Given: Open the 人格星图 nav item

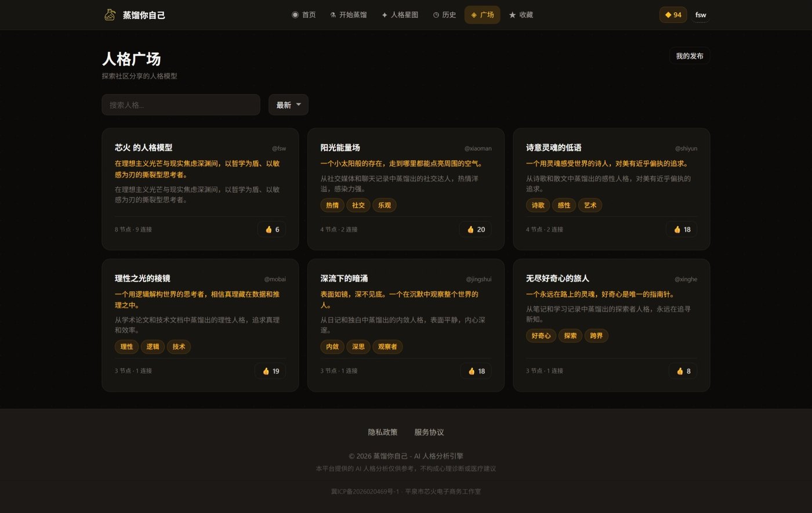Looking at the screenshot, I should (400, 15).
